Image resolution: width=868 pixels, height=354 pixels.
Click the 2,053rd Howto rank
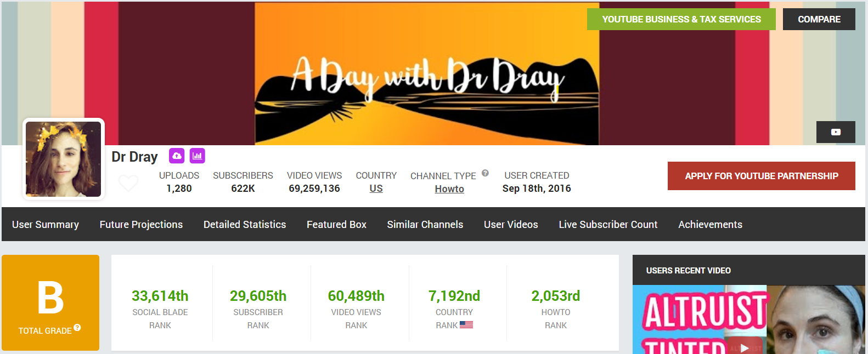[556, 296]
